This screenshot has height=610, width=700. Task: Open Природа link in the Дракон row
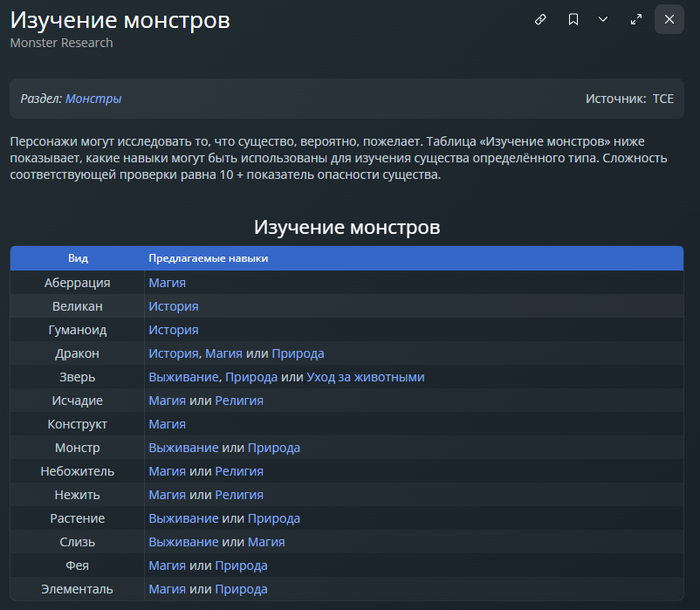pyautogui.click(x=298, y=354)
